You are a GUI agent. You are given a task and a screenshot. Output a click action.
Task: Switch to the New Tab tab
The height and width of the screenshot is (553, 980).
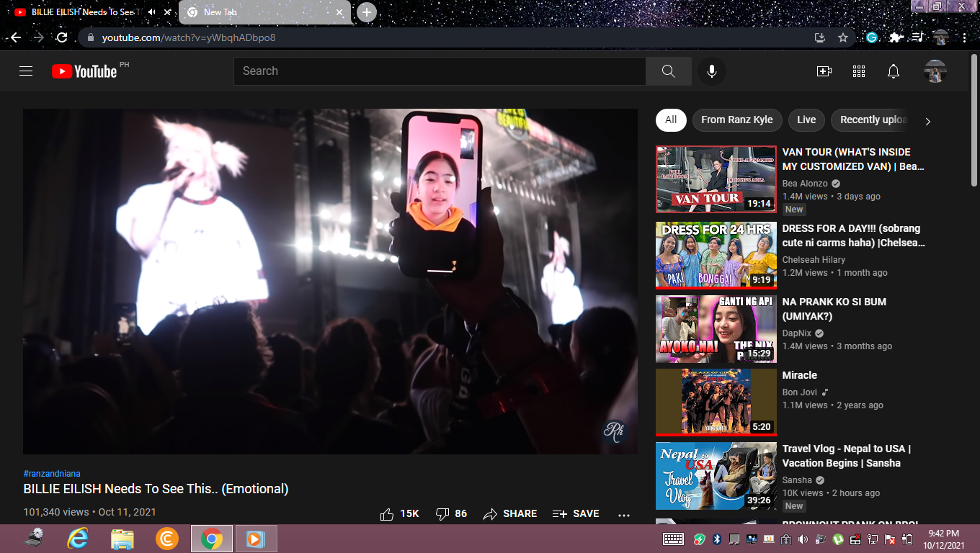[x=264, y=12]
